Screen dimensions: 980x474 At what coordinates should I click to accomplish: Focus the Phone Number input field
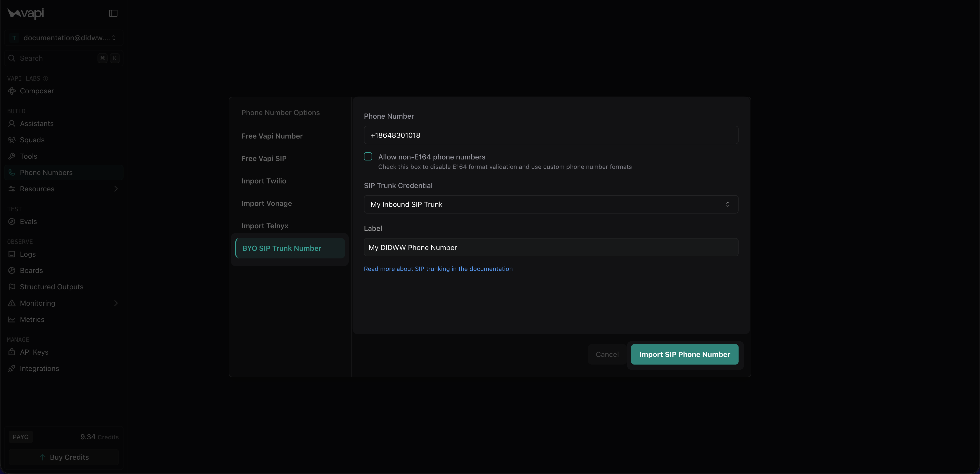click(551, 135)
